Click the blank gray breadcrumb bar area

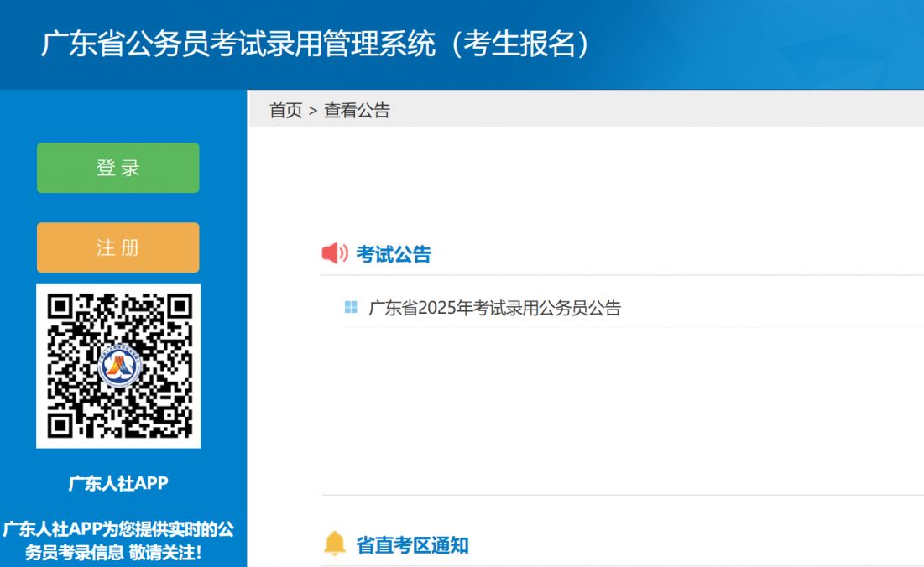tap(655, 111)
